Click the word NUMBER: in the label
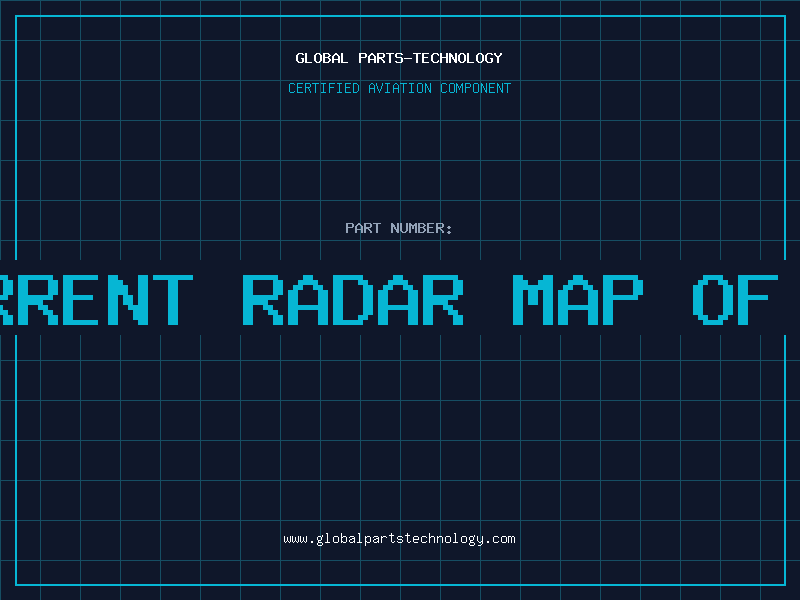 coord(422,228)
